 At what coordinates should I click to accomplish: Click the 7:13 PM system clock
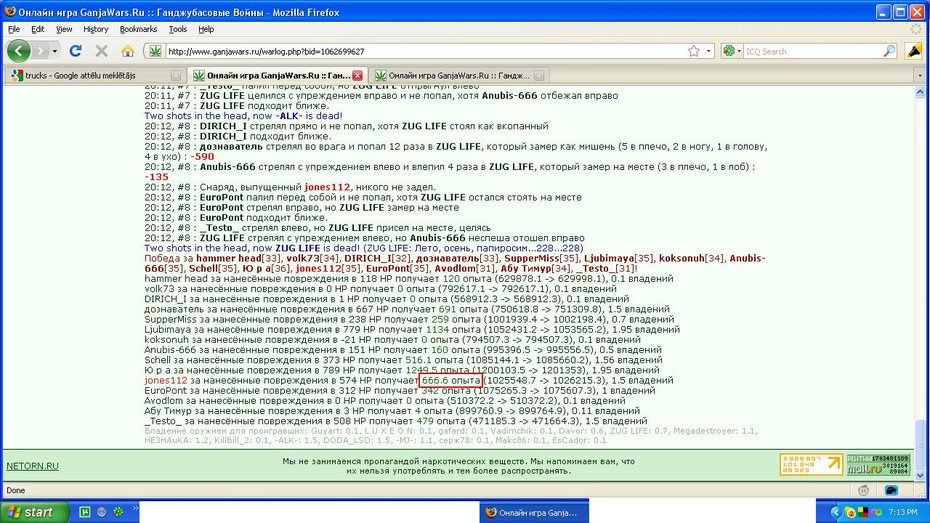903,512
